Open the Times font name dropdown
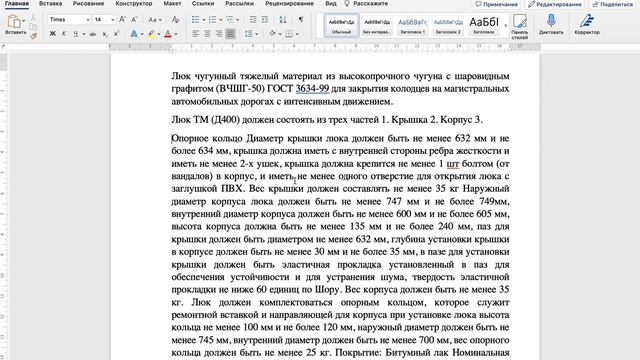This screenshot has height=360, width=640. 87,20
